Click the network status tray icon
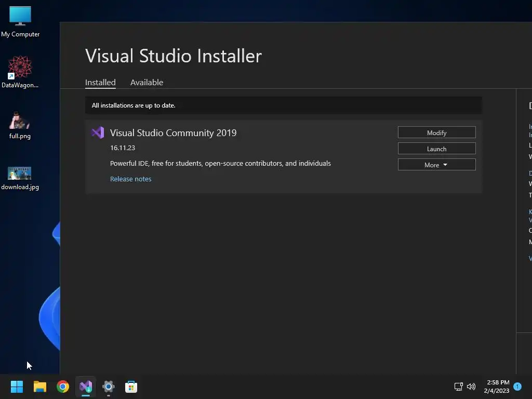The height and width of the screenshot is (399, 532). tap(458, 387)
